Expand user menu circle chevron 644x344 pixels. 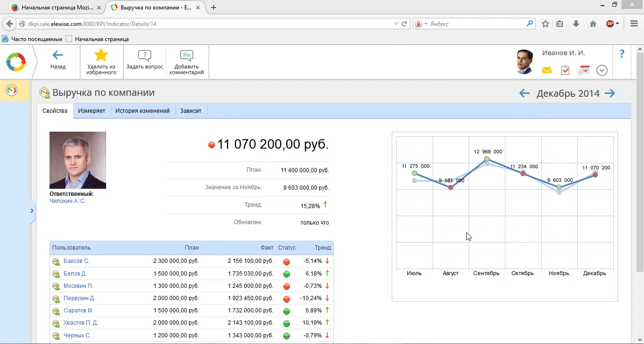coord(602,70)
